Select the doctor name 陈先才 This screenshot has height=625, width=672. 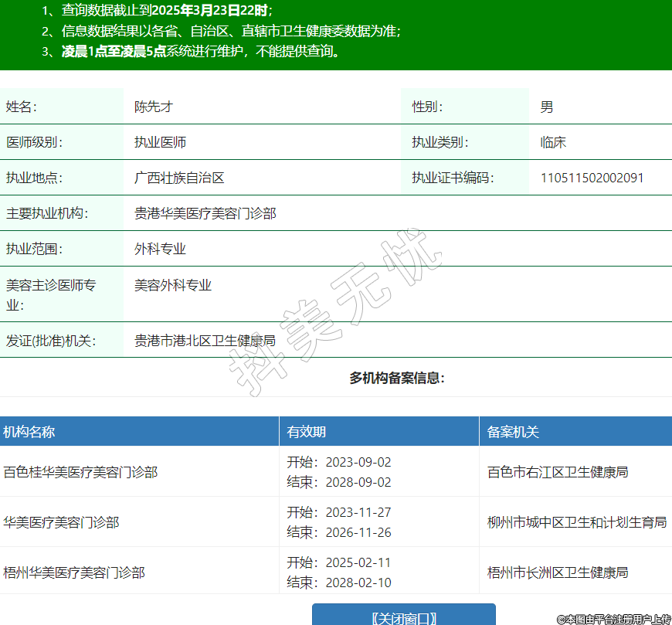coord(154,107)
